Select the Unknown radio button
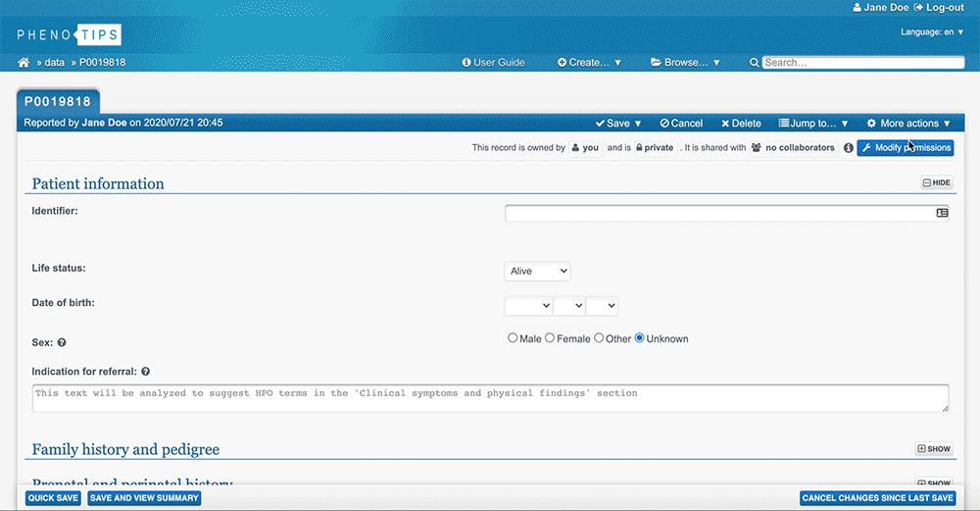 coord(639,337)
